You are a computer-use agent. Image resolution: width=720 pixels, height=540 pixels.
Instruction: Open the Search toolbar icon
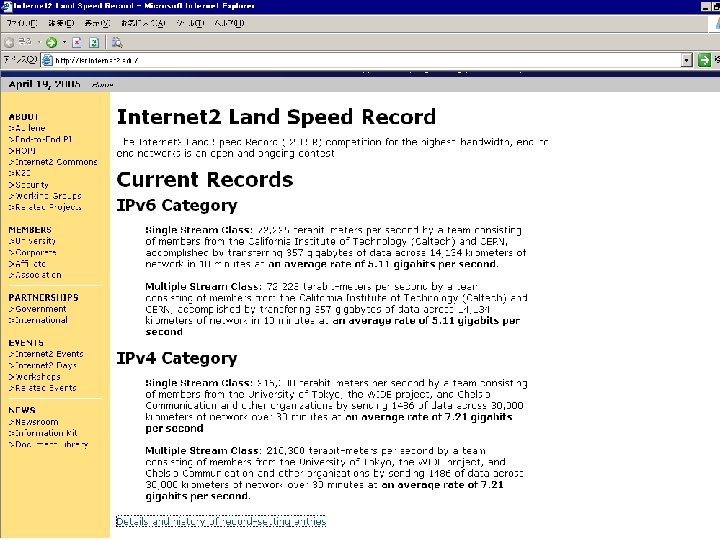[117, 43]
